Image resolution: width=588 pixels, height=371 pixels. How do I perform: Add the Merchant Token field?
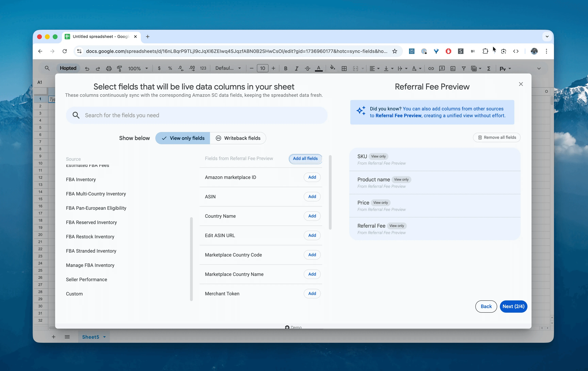coord(312,294)
